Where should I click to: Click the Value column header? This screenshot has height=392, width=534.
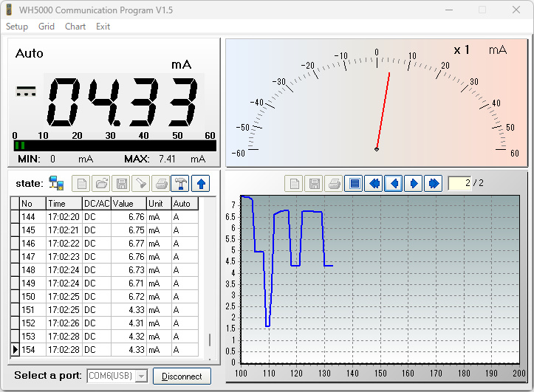[129, 203]
